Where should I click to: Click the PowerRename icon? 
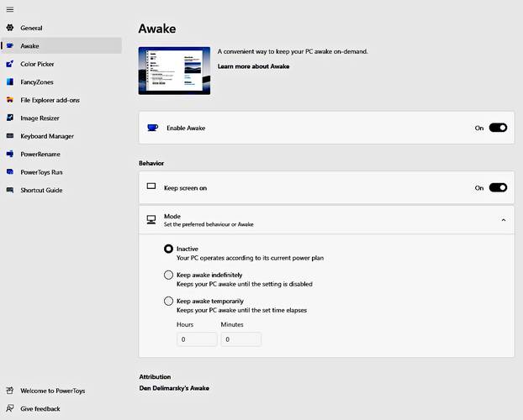(10, 154)
